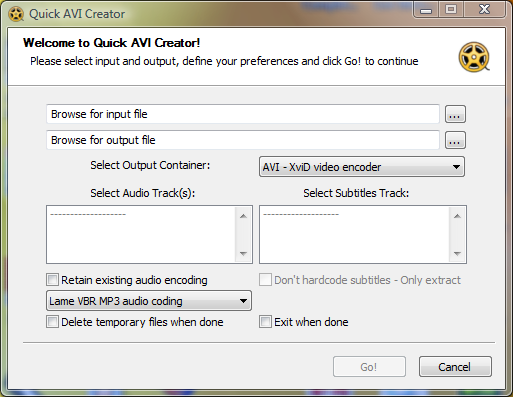Click audio track list scroll up arrow

click(x=243, y=216)
